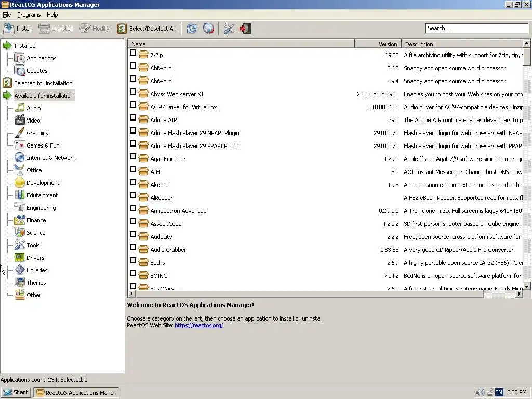The height and width of the screenshot is (399, 532).
Task: Select the Installed tree node
Action: pyautogui.click(x=25, y=46)
